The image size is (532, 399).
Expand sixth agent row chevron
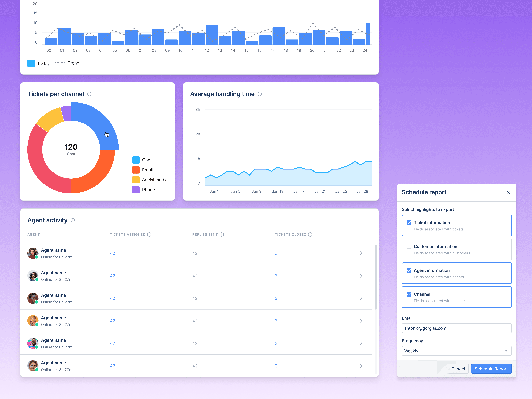(361, 366)
